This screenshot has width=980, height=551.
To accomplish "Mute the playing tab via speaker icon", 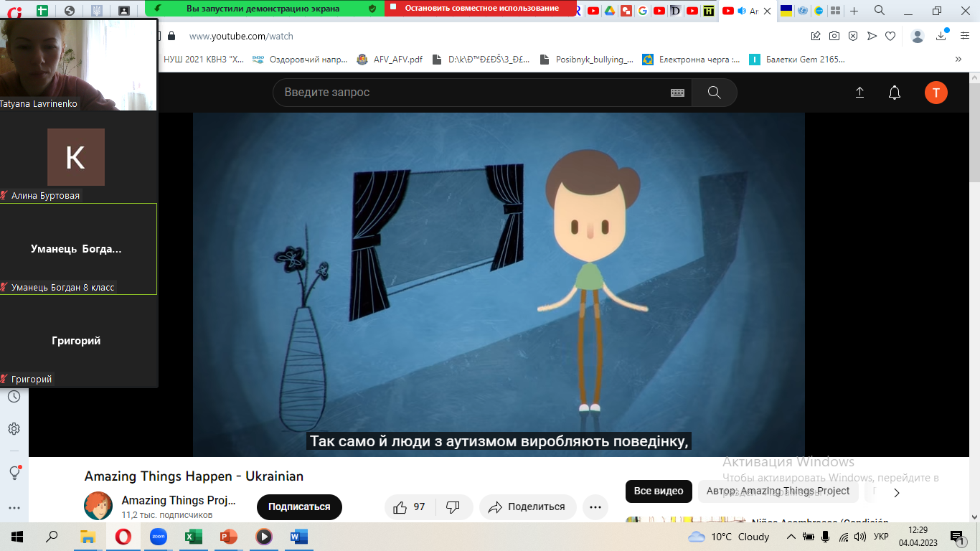I will [x=742, y=11].
